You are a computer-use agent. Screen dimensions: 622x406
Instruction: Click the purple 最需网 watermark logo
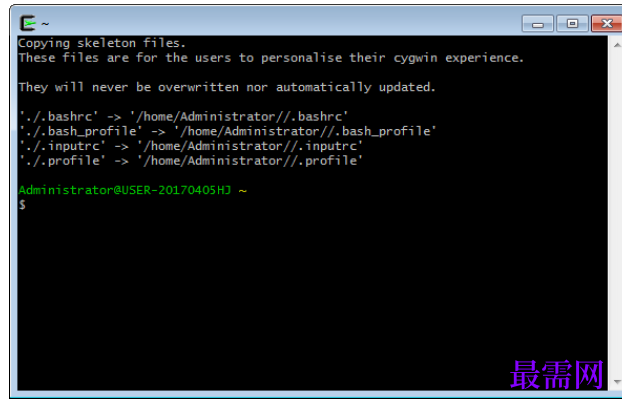click(x=556, y=374)
